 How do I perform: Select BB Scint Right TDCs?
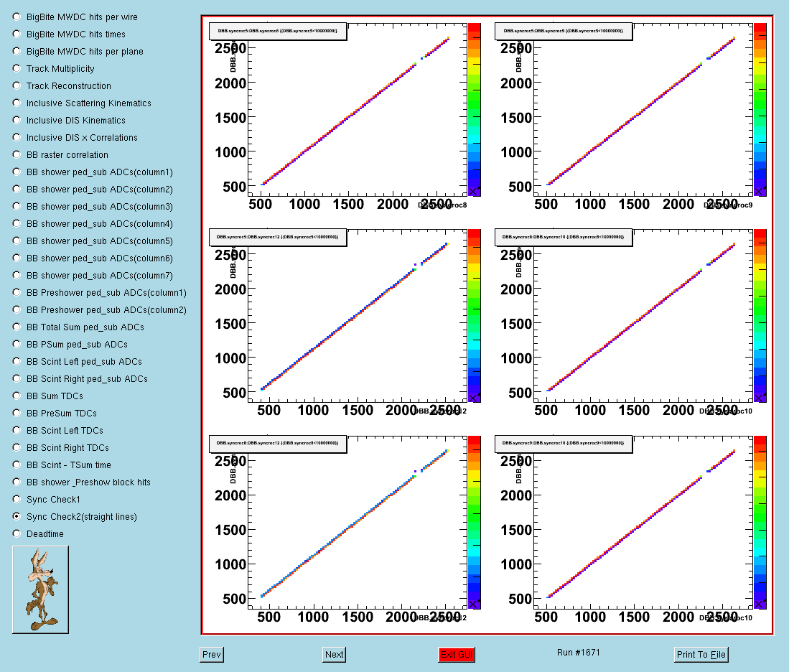(17, 447)
